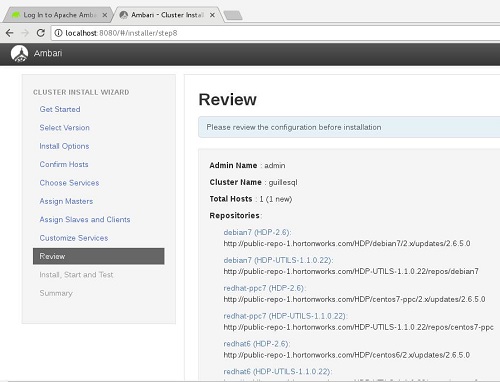Close the Ambari Cluster Install tab
500x382 pixels.
pos(212,15)
